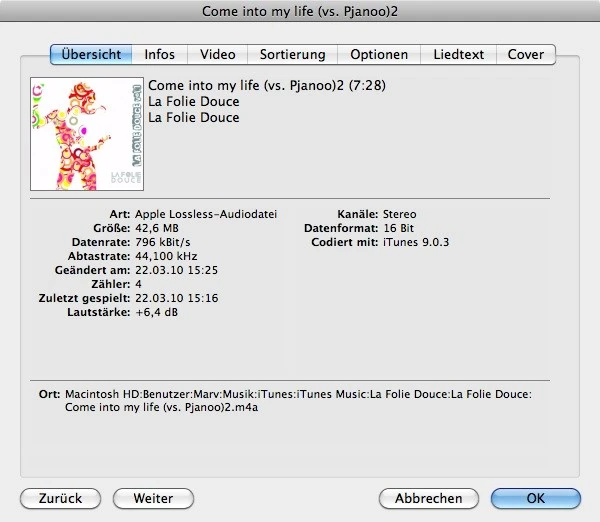This screenshot has height=522, width=600.
Task: Open the Cover tab
Action: (526, 54)
